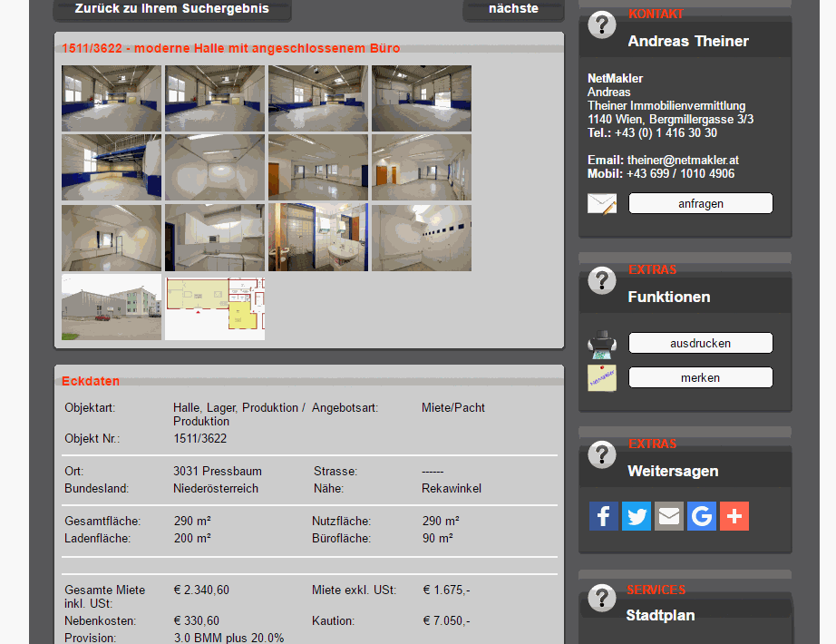
Task: View the building exterior photo thumbnail
Action: [x=112, y=308]
